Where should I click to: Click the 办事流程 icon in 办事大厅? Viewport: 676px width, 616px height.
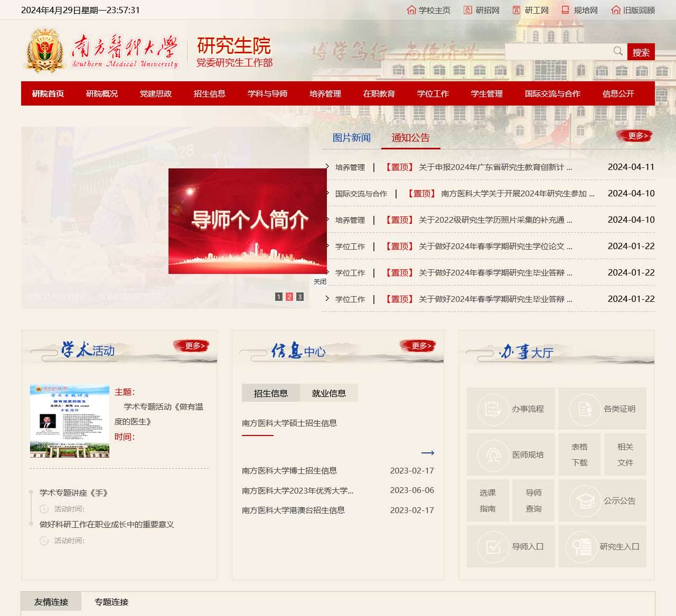coord(493,409)
